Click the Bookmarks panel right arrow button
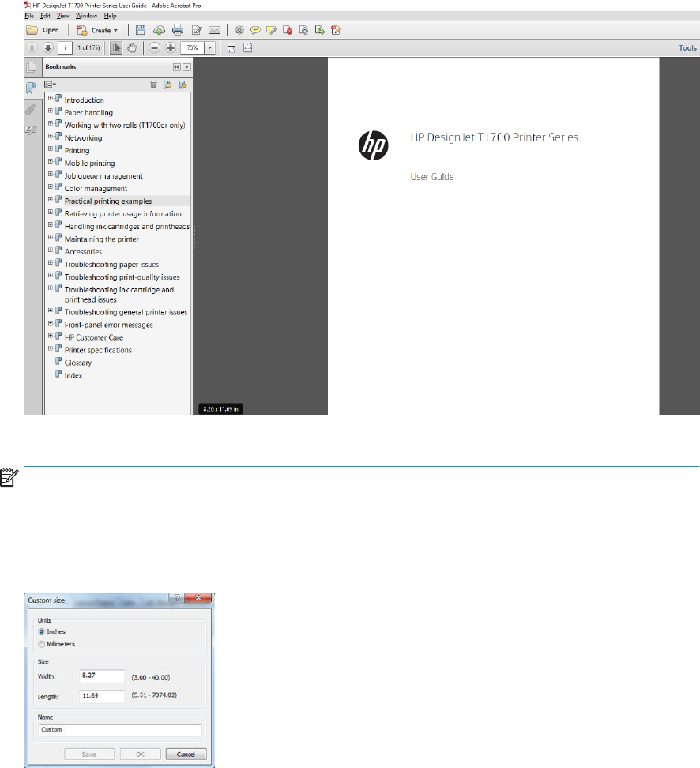 [186, 67]
